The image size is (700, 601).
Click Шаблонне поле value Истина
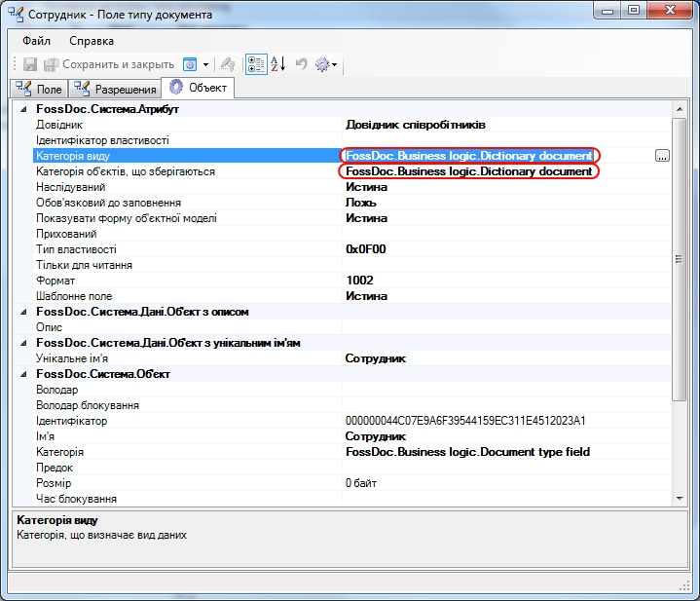366,296
